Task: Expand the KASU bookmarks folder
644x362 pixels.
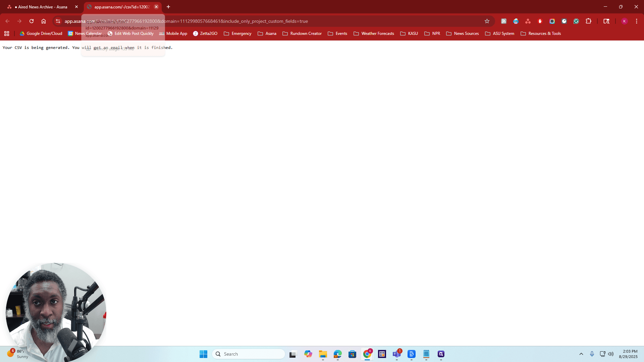Action: click(409, 34)
